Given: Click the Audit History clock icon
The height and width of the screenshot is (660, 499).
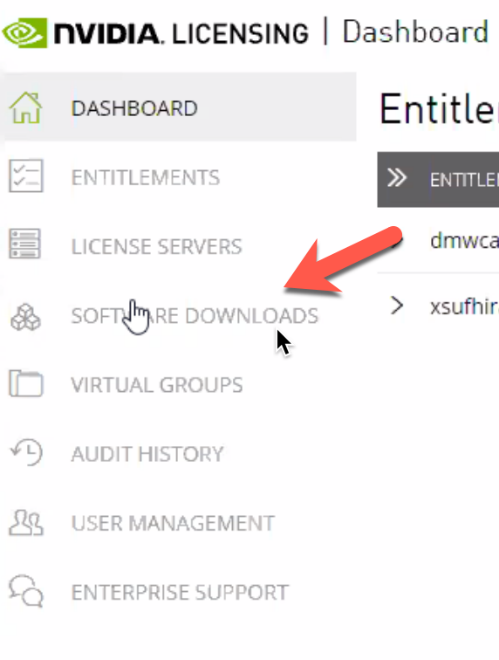Looking at the screenshot, I should point(27,452).
